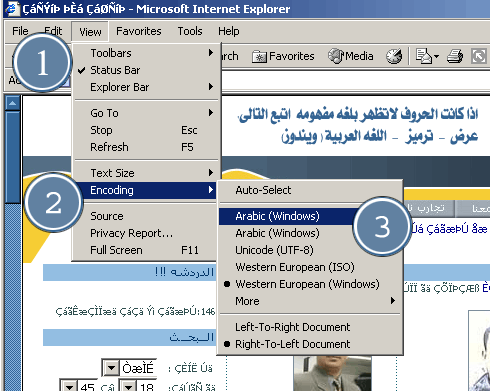Click the page scrollbar up arrow
490x391 pixels.
tap(12, 103)
